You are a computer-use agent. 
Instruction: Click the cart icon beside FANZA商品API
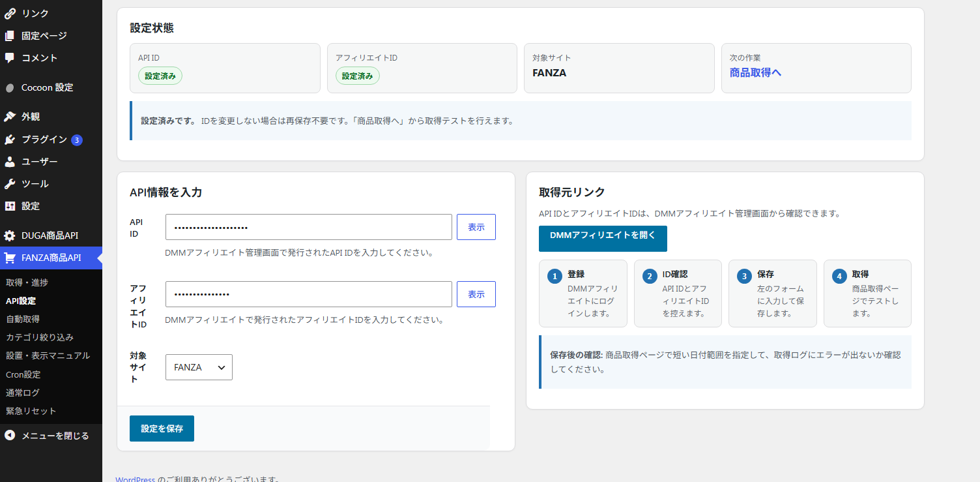pyautogui.click(x=10, y=258)
